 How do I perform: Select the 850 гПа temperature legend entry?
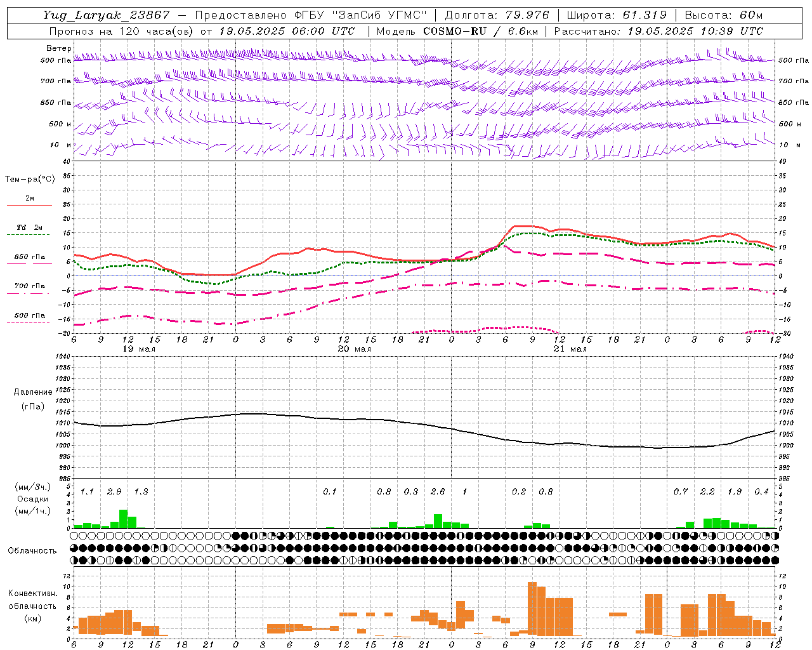tap(29, 257)
